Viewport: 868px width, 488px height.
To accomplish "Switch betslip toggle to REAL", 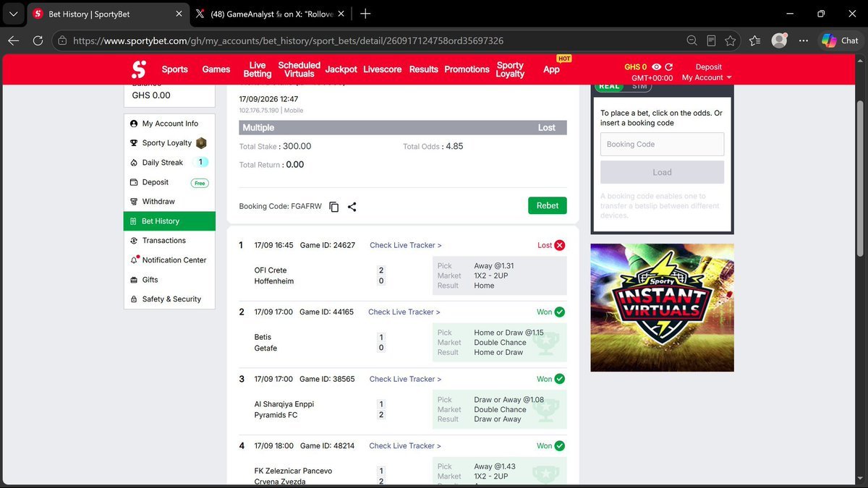I will coord(610,86).
